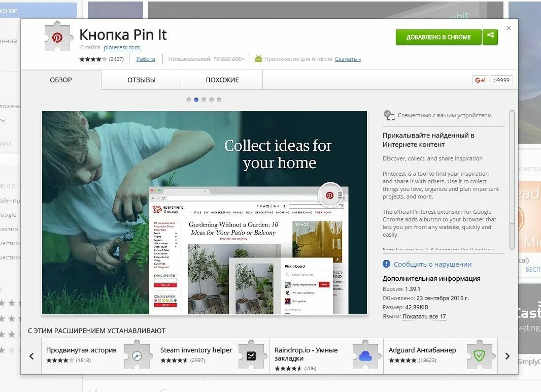The height and width of the screenshot is (392, 541).
Task: Switch to the 'Обзор' tab
Action: [x=61, y=80]
